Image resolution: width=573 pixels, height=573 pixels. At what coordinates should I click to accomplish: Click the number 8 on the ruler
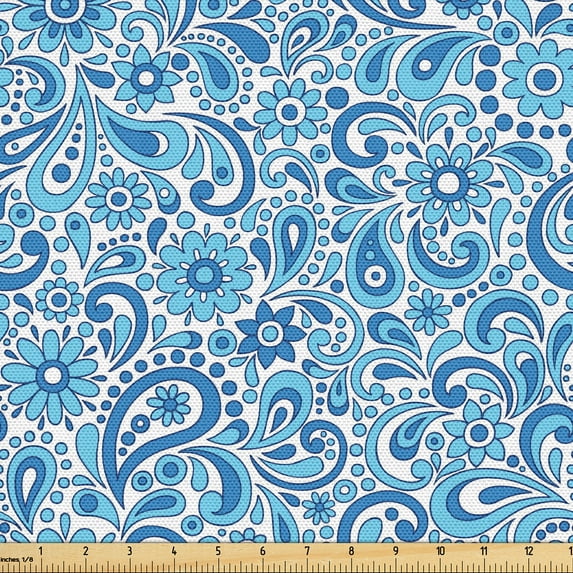coord(351,551)
